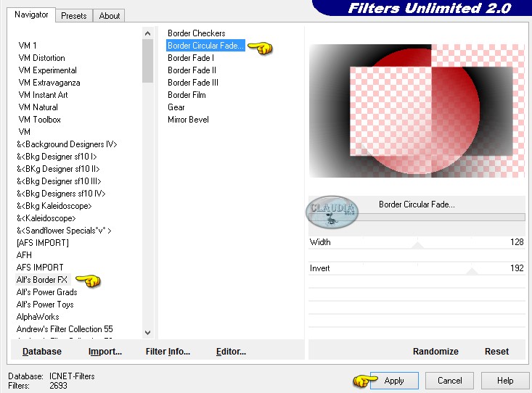The image size is (532, 393).
Task: Select Andrew's Filter Collection 55
Action: point(65,329)
